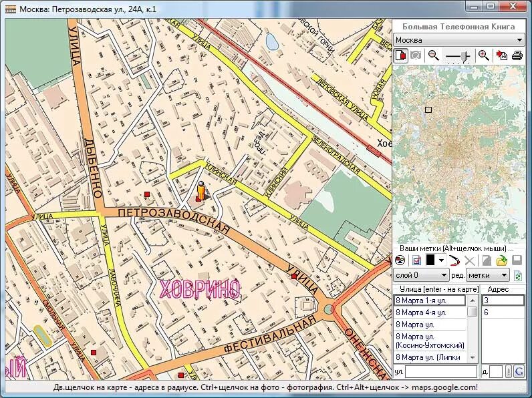
Task: Click the gray X delete marker icon
Action: 470,260
